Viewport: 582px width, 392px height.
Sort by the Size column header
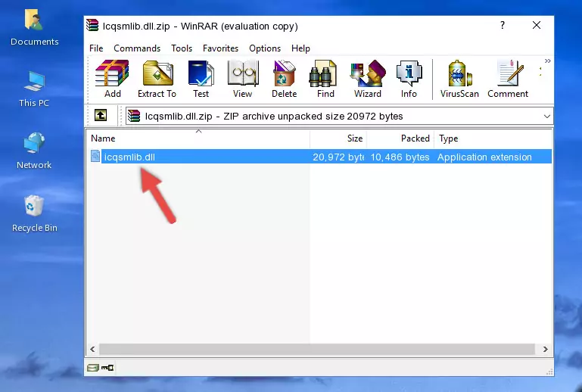[338, 138]
